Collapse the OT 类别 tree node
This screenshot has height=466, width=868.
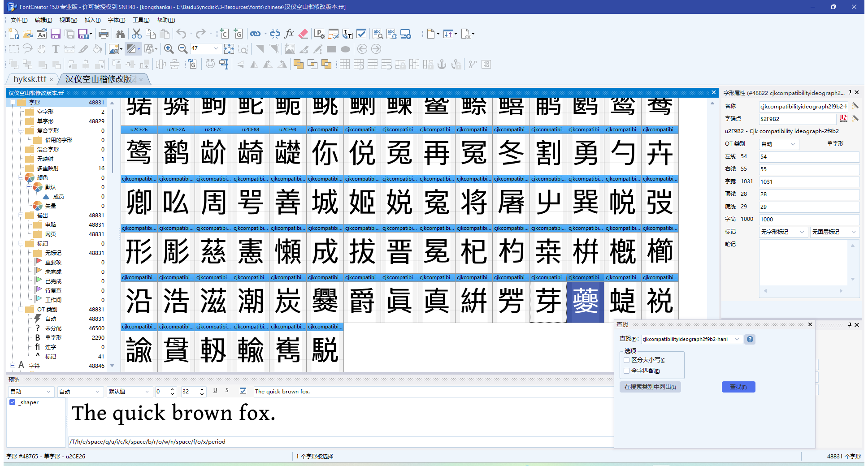click(21, 309)
